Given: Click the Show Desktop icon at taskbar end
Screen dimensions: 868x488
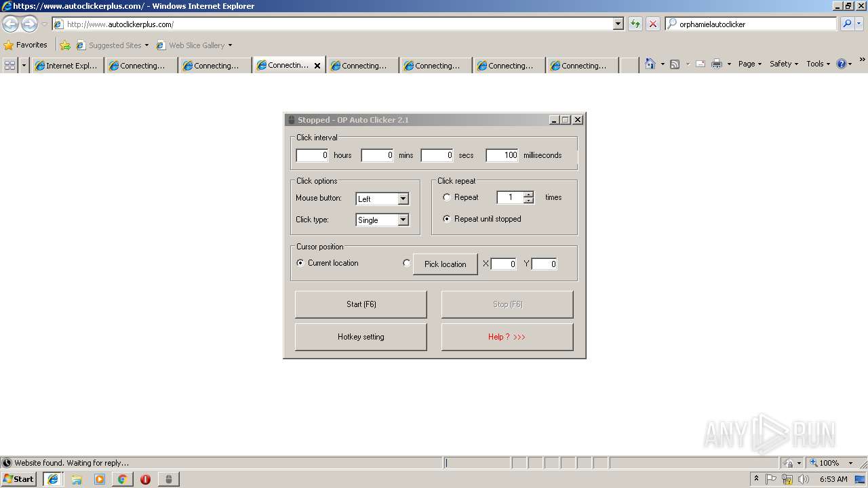Looking at the screenshot, I should point(861,479).
